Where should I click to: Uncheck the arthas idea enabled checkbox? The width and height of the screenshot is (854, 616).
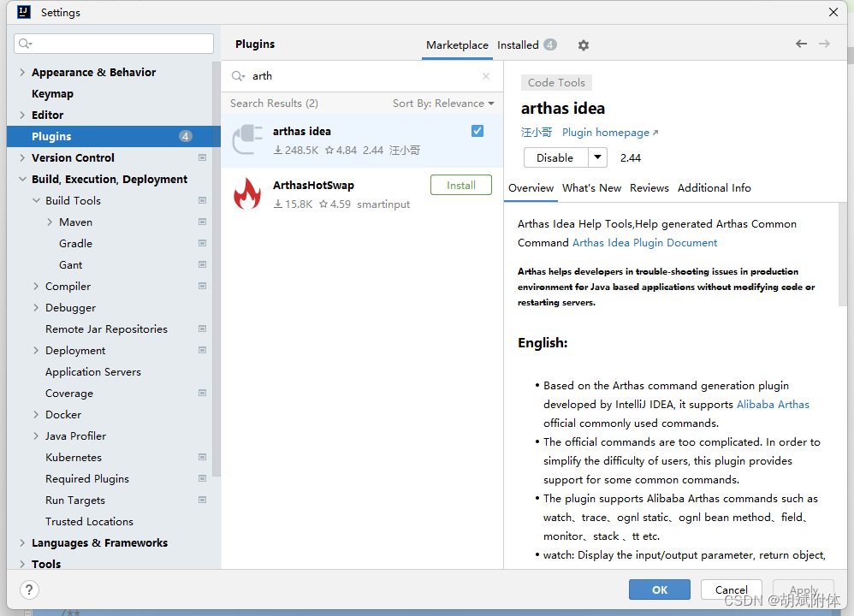coord(477,131)
